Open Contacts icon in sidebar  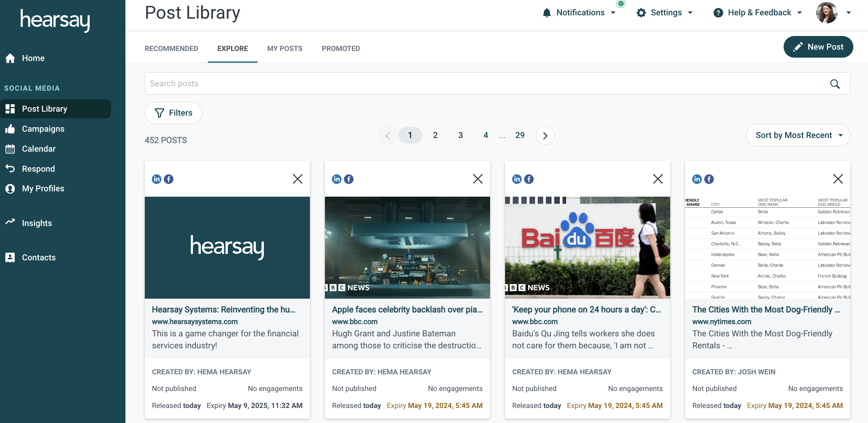coord(10,257)
